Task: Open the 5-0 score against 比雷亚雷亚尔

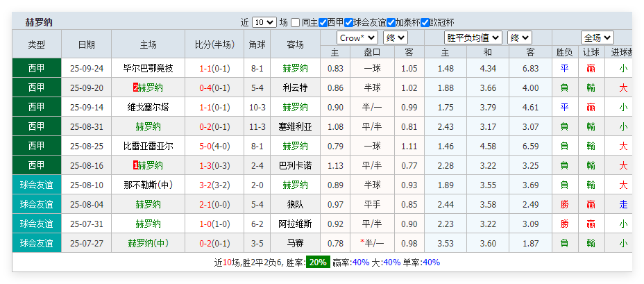Action: click(x=205, y=146)
